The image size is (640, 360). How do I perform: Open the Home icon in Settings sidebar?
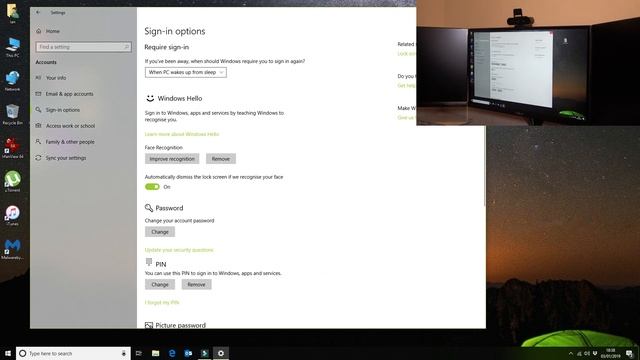tap(39, 31)
